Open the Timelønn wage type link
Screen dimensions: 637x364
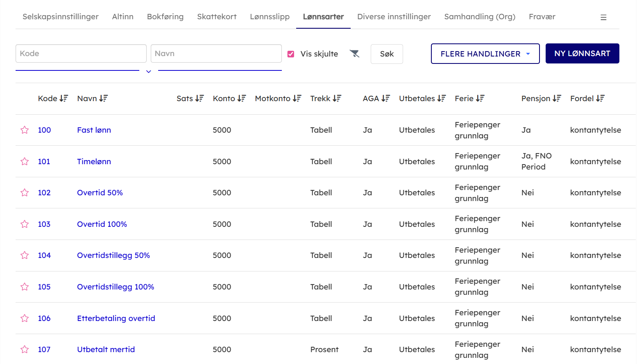point(94,162)
